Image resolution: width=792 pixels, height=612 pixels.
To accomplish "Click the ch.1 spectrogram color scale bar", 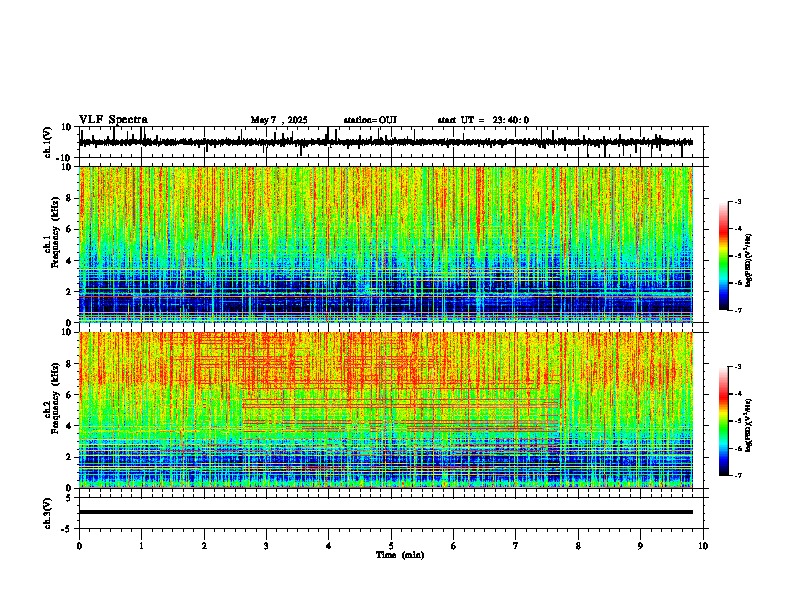I will click(x=724, y=256).
